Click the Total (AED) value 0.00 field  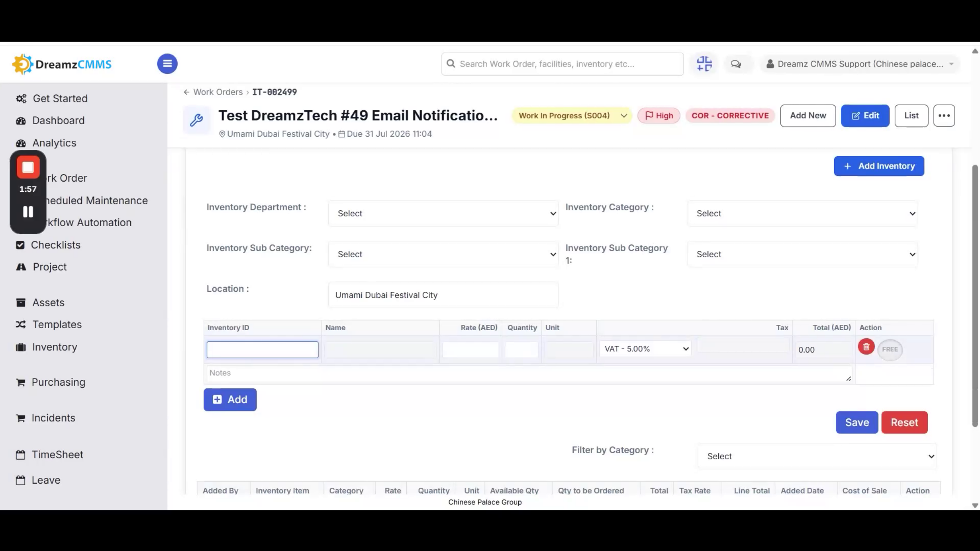(x=824, y=350)
